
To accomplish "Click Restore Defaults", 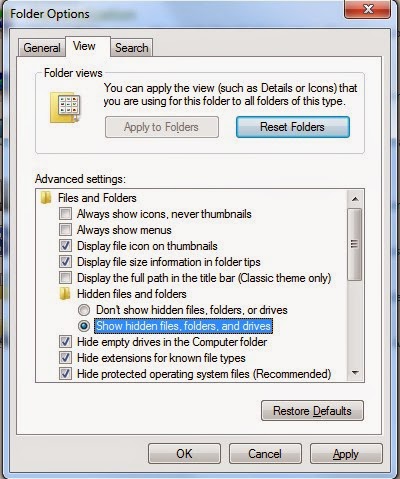I will tap(312, 411).
